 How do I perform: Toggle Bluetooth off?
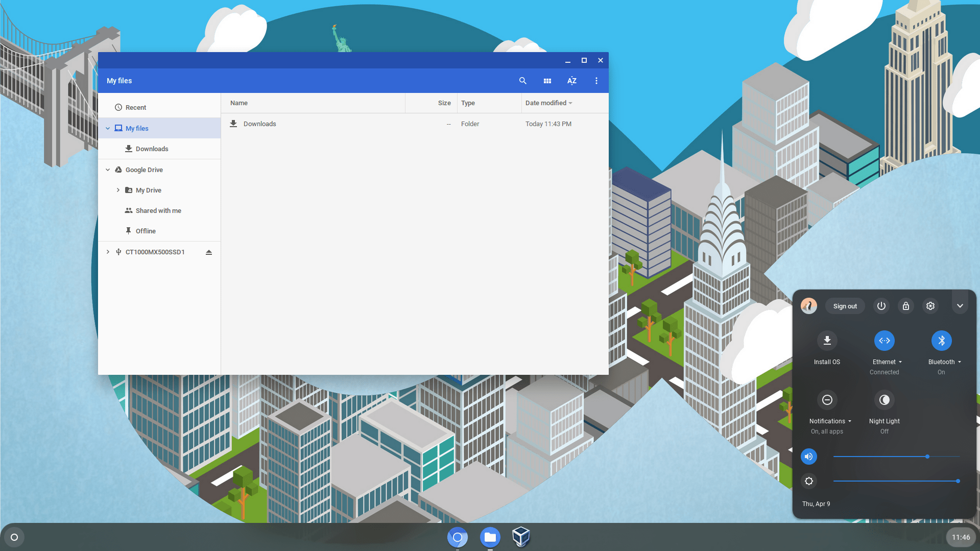pyautogui.click(x=941, y=341)
